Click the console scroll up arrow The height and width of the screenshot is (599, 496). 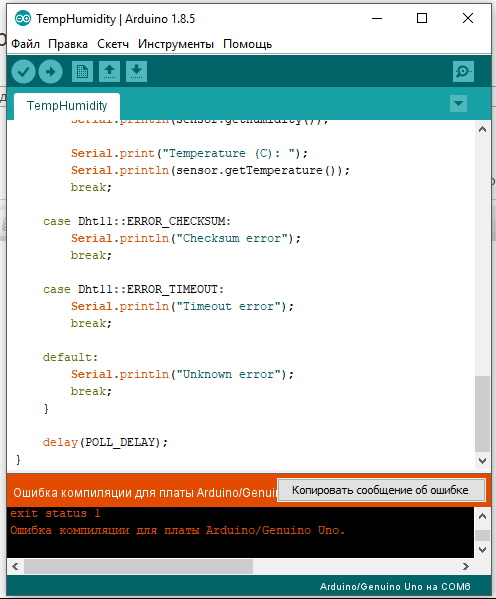coord(482,516)
